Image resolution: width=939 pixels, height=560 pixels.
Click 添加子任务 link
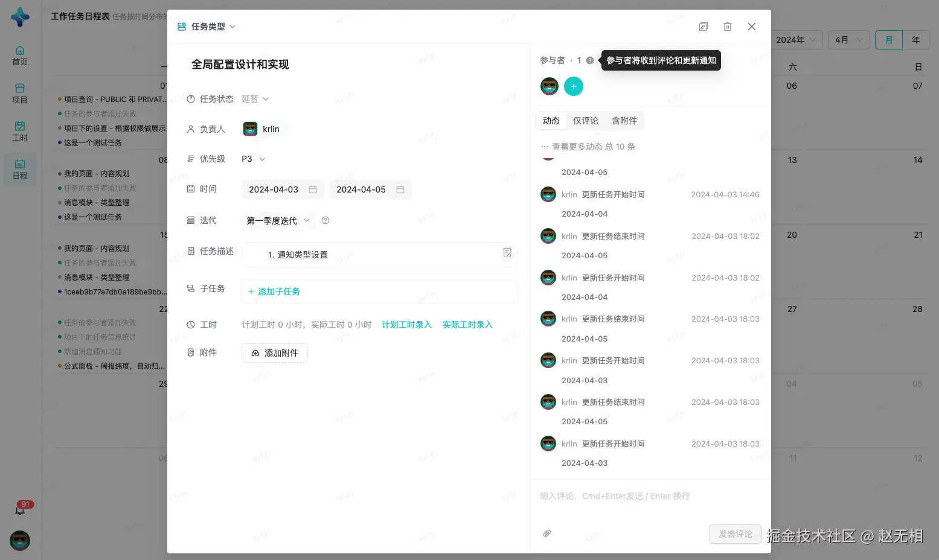point(274,291)
